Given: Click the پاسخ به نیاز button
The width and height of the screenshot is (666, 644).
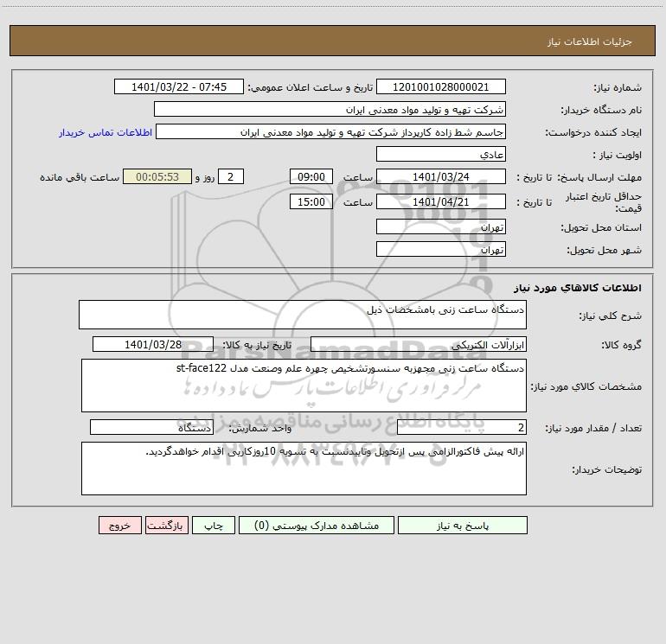Looking at the screenshot, I should click(462, 526).
